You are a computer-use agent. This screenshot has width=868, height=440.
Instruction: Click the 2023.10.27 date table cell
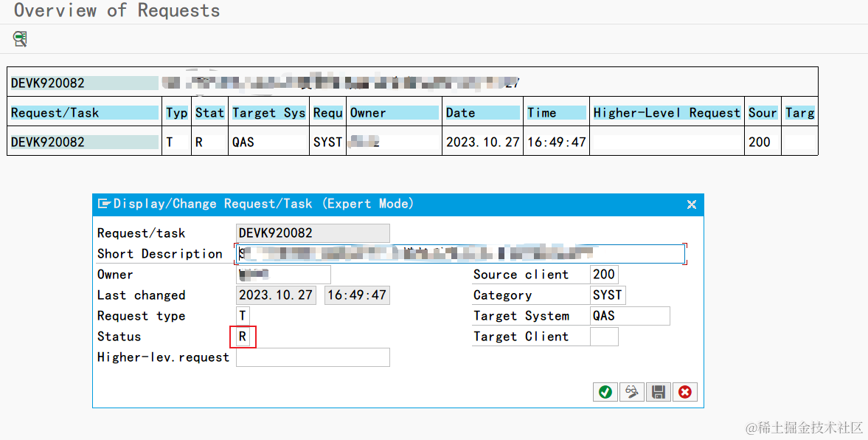[482, 142]
